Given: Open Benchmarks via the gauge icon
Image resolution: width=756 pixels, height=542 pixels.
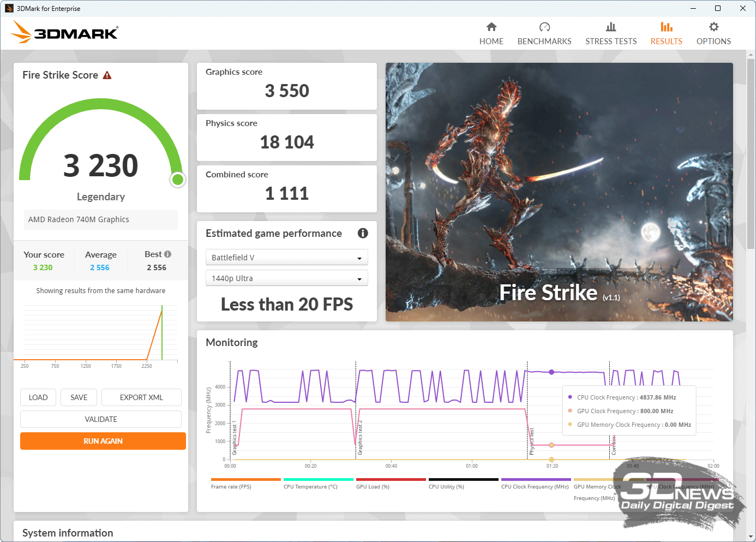Looking at the screenshot, I should pos(544,27).
